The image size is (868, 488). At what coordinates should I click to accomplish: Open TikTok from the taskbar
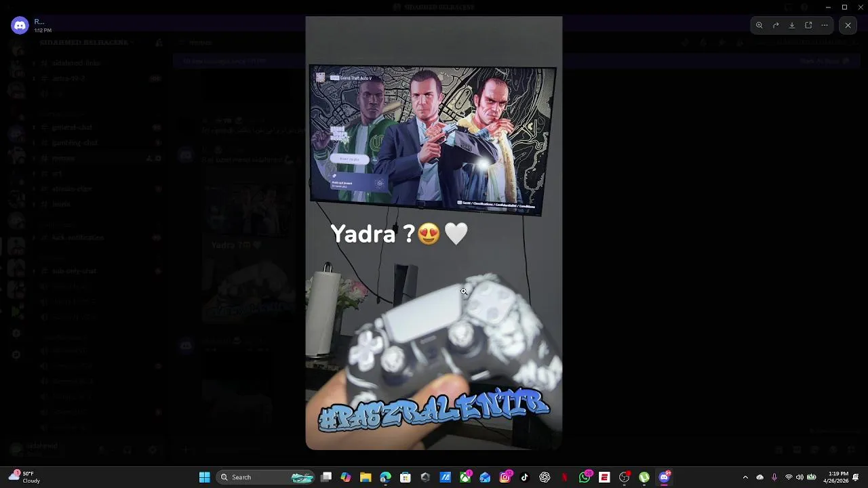click(525, 477)
